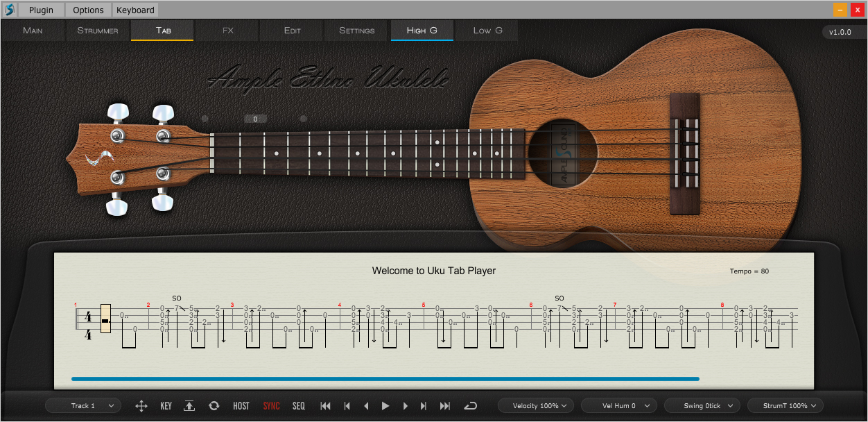This screenshot has width=868, height=422.
Task: Close the plugin window
Action: (x=856, y=10)
